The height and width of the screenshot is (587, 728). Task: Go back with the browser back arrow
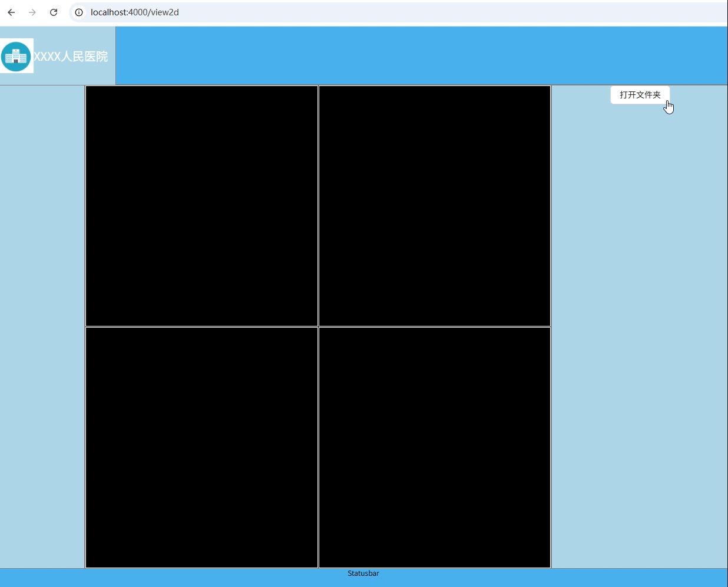[11, 12]
